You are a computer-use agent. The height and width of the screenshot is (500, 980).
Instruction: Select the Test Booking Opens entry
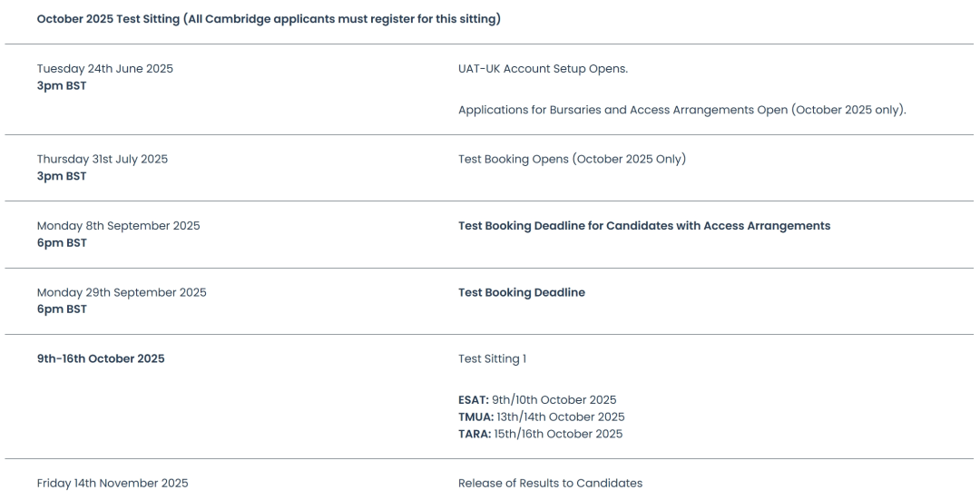[572, 160]
